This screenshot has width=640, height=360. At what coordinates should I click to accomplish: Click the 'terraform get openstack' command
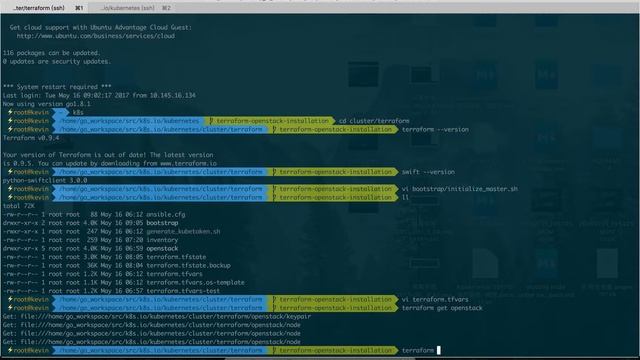pyautogui.click(x=442, y=308)
